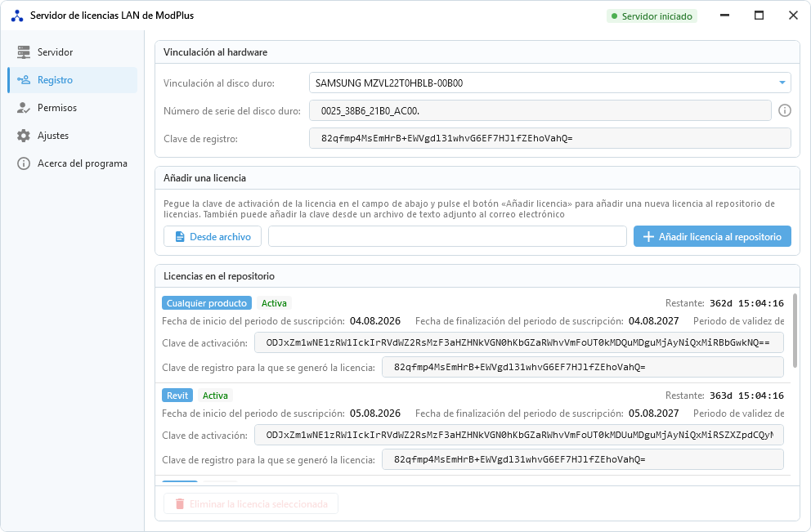Click the Servidor server icon in sidebar
Image resolution: width=811 pixels, height=532 pixels.
(23, 52)
